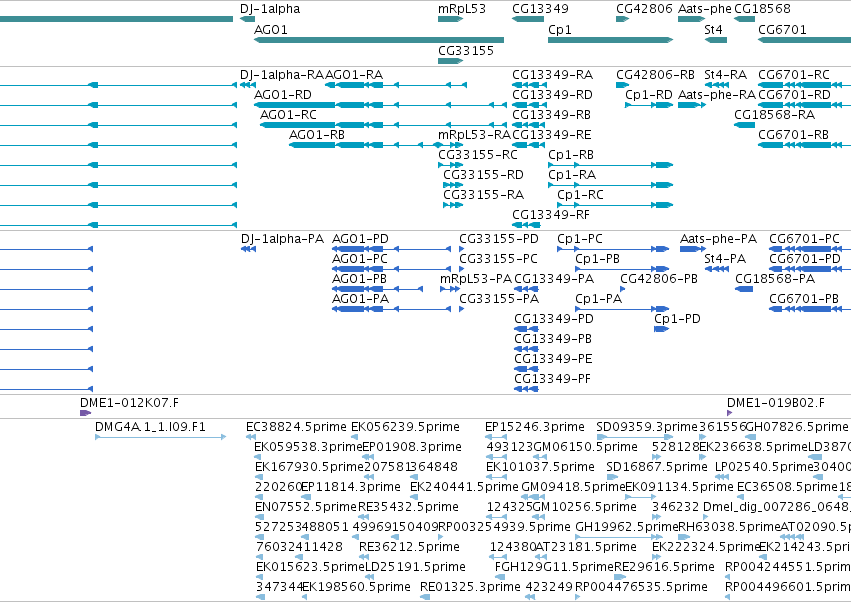851x602 pixels.
Task: Select transcript CG13349-RF
Action: [x=551, y=215]
